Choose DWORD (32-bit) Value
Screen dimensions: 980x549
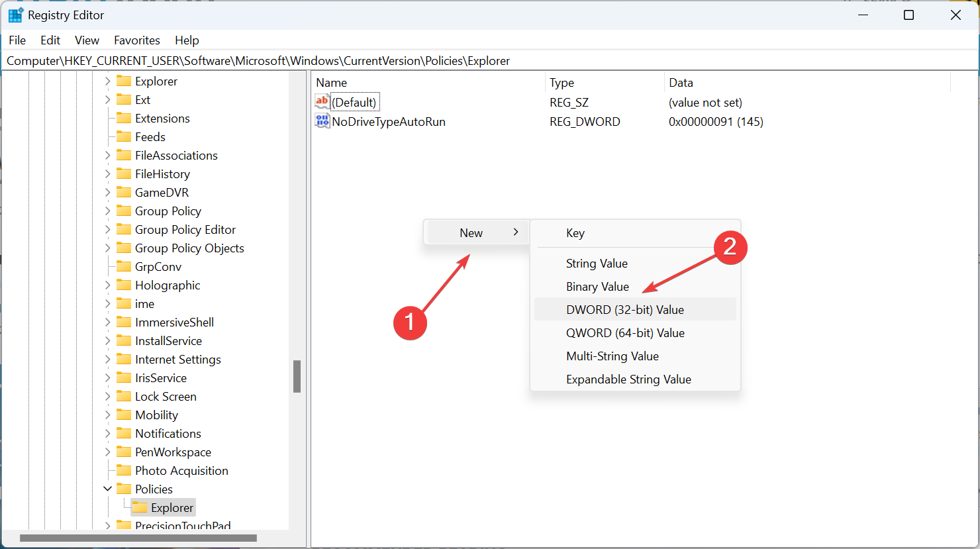coord(636,309)
